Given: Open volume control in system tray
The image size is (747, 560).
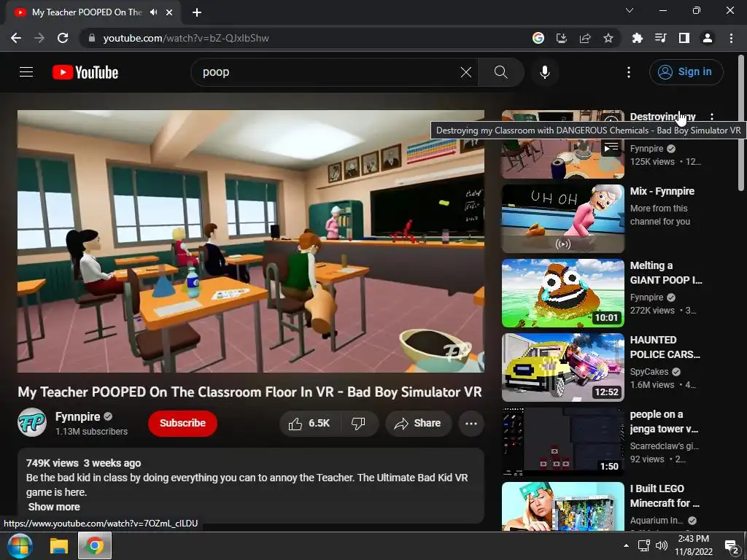Looking at the screenshot, I should click(661, 545).
